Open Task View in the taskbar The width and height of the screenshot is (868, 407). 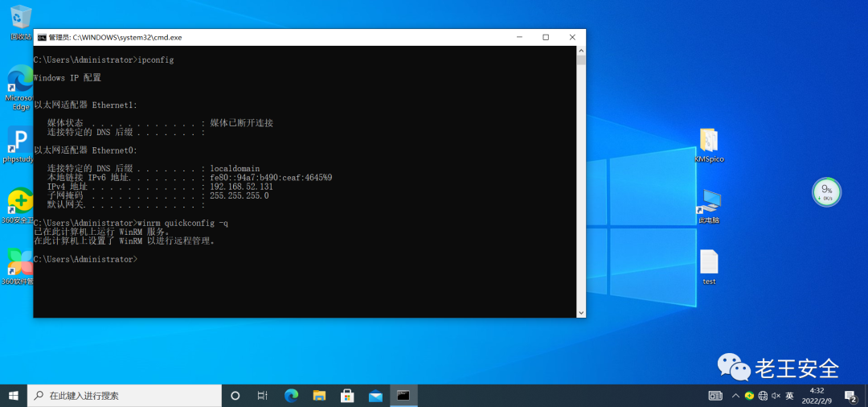(263, 396)
